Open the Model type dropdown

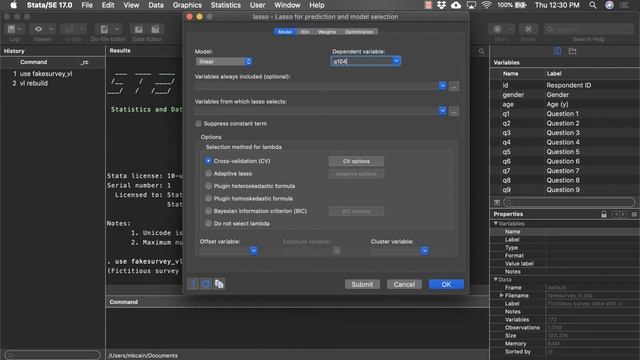(x=224, y=61)
